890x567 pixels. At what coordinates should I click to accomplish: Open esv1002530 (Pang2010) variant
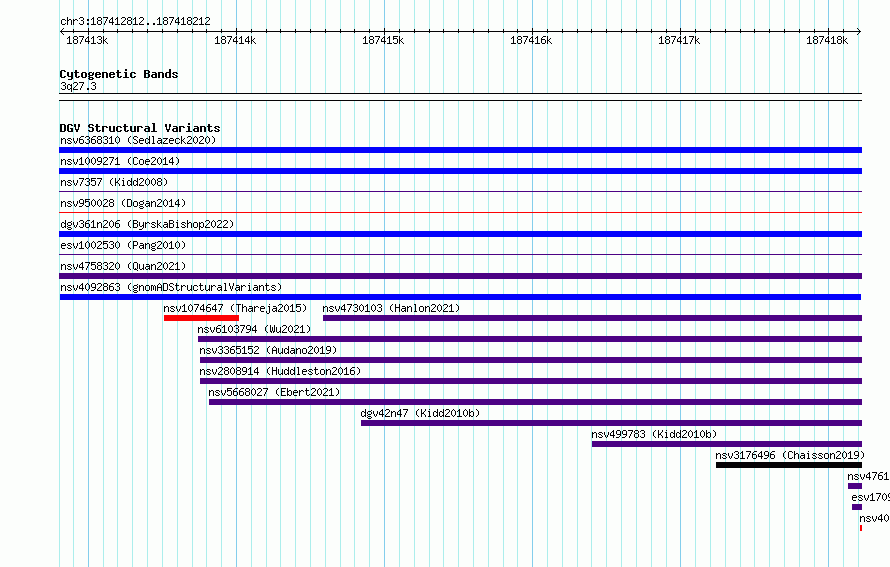[x=123, y=245]
